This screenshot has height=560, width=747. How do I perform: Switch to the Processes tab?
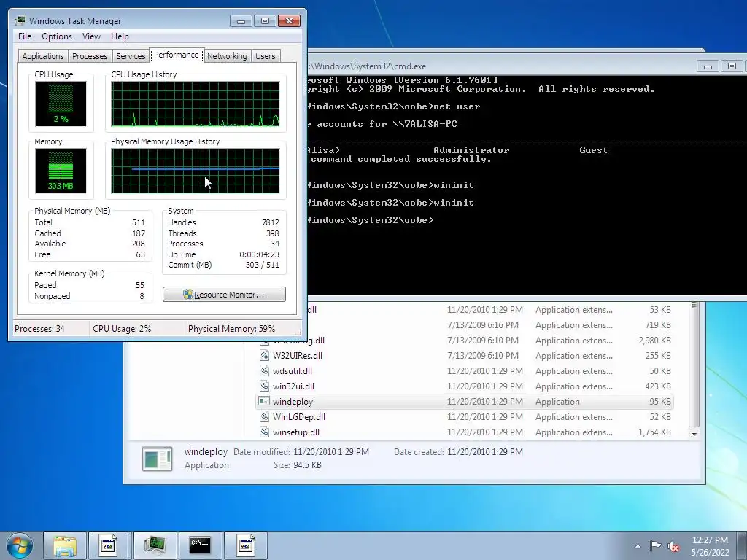(90, 56)
